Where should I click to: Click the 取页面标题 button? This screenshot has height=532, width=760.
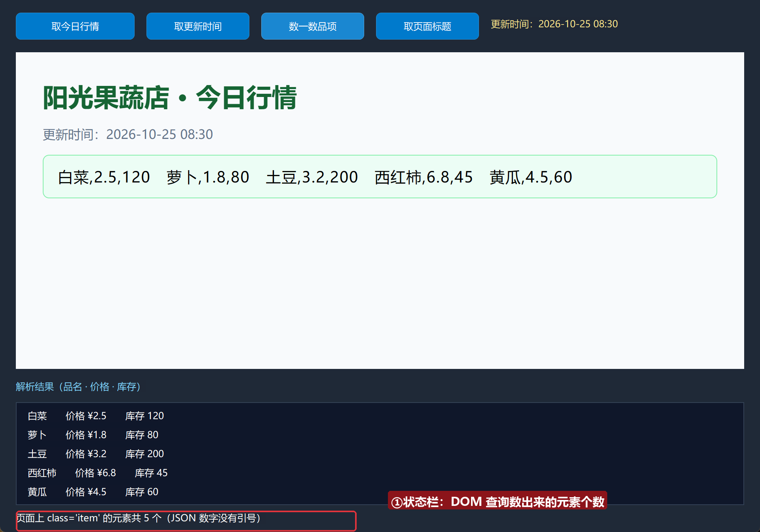[427, 26]
